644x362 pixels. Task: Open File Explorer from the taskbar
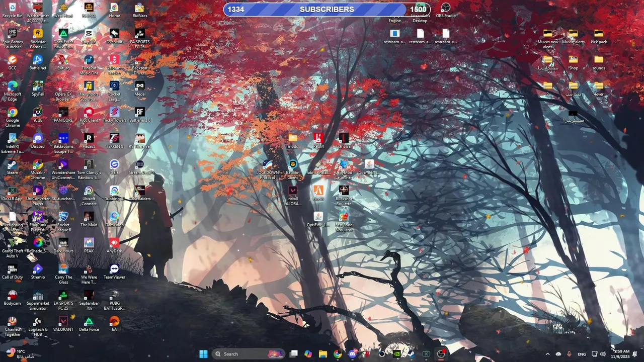(323, 354)
